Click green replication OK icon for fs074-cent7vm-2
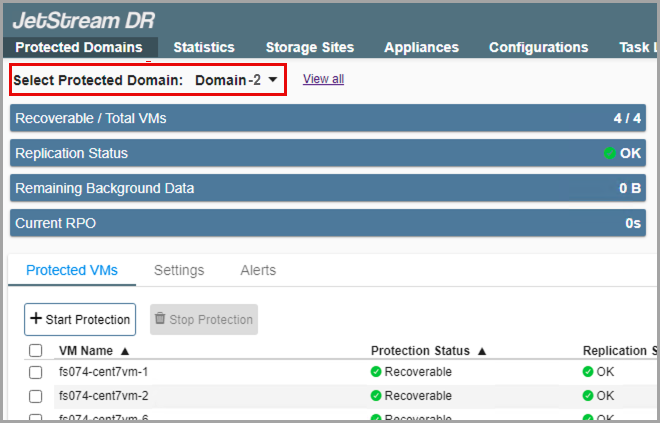Image resolution: width=660 pixels, height=423 pixels. (x=589, y=396)
